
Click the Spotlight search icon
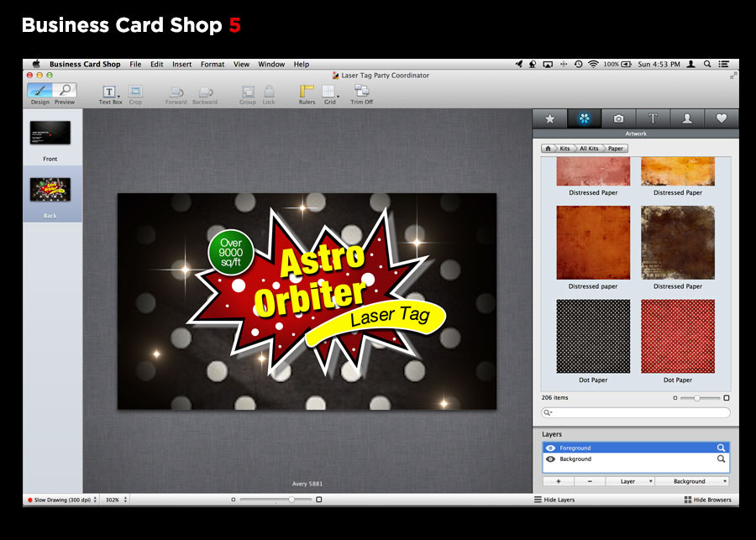[707, 64]
